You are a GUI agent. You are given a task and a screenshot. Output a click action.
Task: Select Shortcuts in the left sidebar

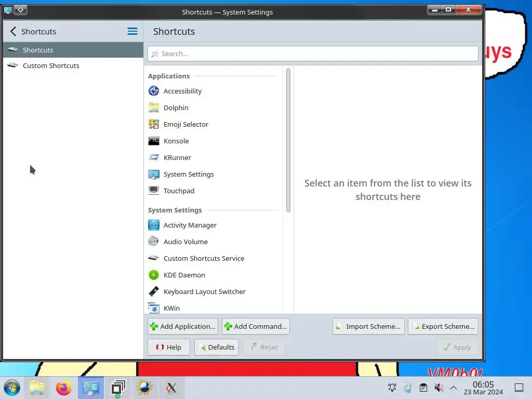(x=73, y=50)
